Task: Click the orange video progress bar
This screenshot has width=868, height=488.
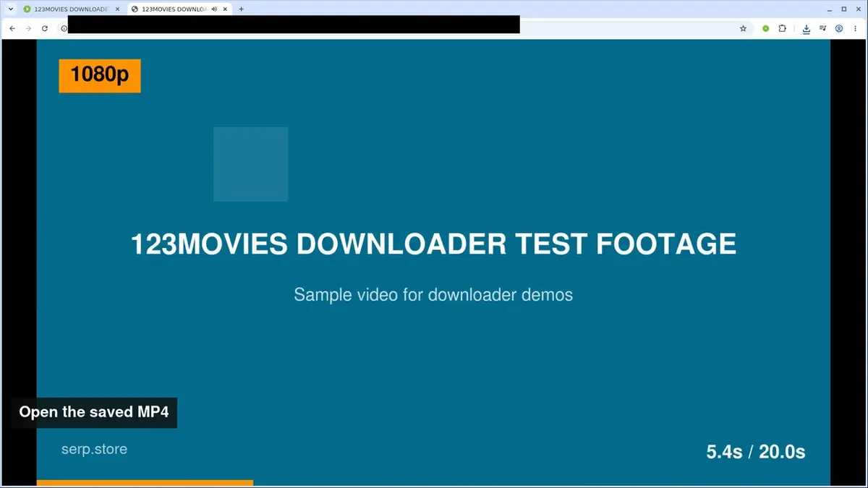Action: [145, 483]
